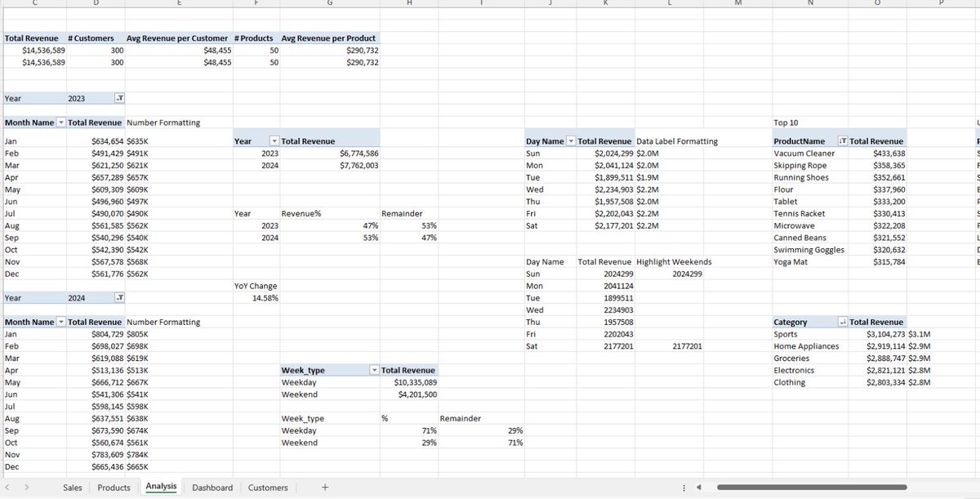
Task: Open the Year column dropdown in the yearly revenue table
Action: [x=274, y=141]
